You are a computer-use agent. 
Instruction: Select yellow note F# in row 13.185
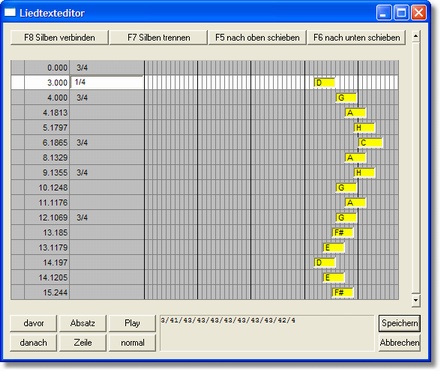point(343,233)
